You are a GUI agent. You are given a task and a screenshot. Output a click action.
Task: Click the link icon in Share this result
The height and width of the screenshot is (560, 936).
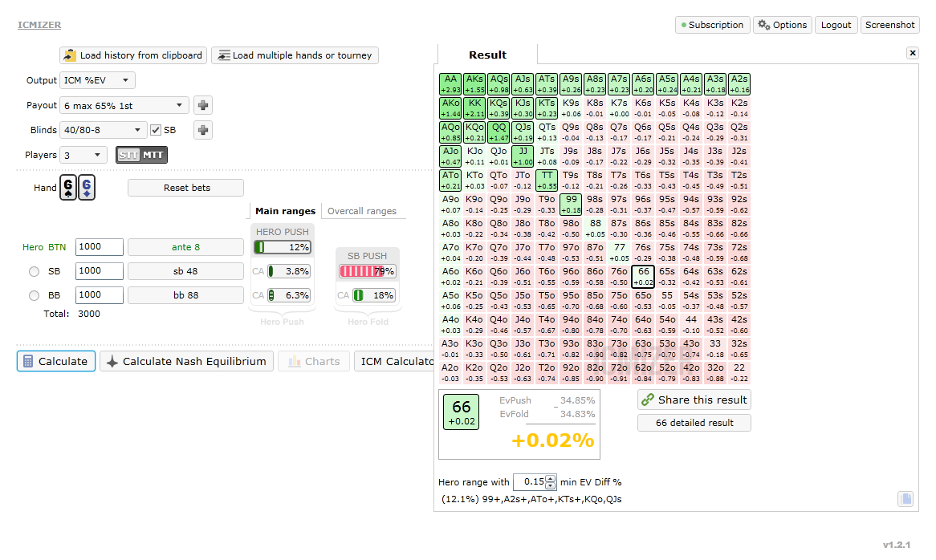click(648, 400)
